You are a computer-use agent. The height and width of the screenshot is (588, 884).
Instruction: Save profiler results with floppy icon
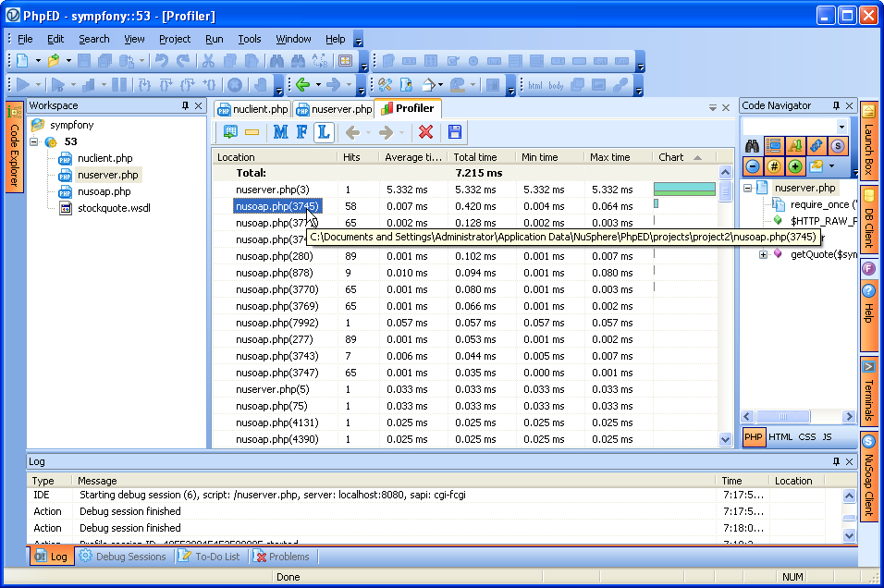tap(454, 132)
